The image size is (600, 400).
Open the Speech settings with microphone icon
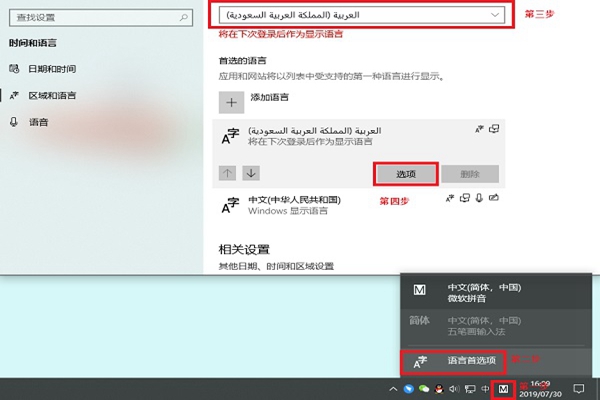tap(29, 122)
